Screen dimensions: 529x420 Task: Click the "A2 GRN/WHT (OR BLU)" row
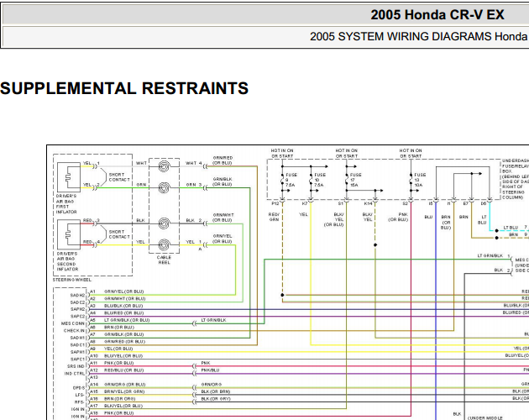coord(118,298)
